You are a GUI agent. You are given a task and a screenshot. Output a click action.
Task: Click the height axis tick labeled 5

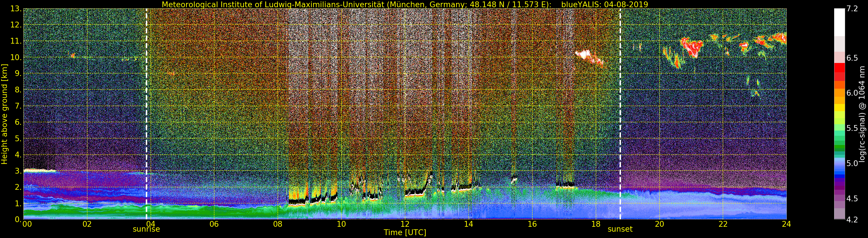tap(18, 138)
